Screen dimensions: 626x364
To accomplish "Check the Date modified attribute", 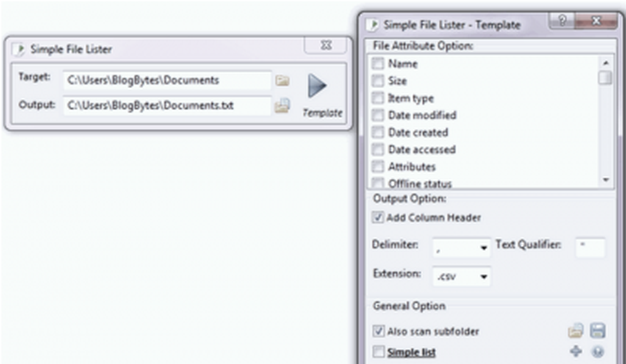I will tap(377, 115).
